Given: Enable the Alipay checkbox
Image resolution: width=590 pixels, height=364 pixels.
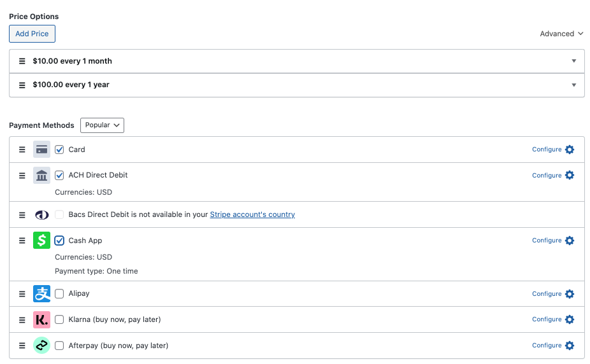Looking at the screenshot, I should coord(59,294).
